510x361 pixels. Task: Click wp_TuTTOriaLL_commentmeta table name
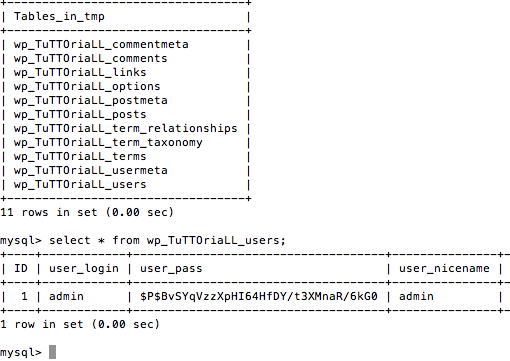[x=101, y=45]
